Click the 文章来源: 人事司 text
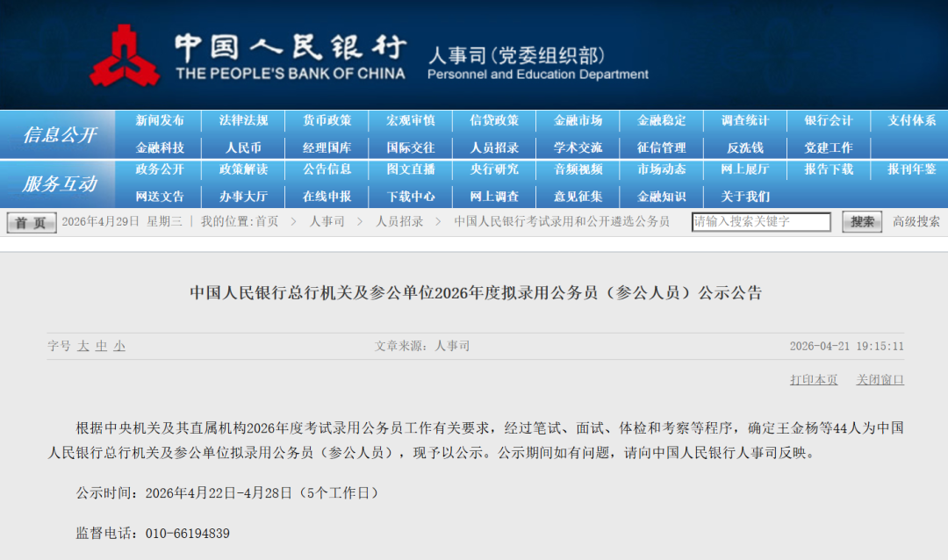948x560 pixels. tap(422, 346)
